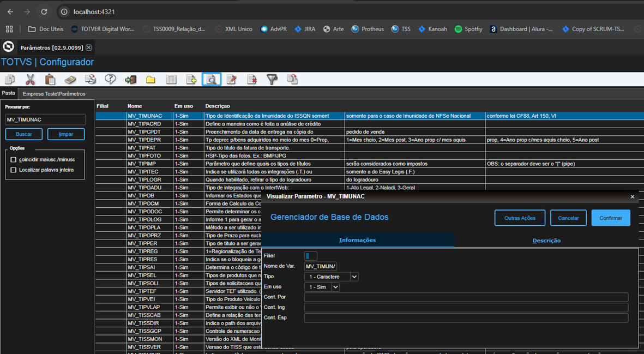Click the yellow folder icon in toolbar
The width and height of the screenshot is (644, 354).
151,80
